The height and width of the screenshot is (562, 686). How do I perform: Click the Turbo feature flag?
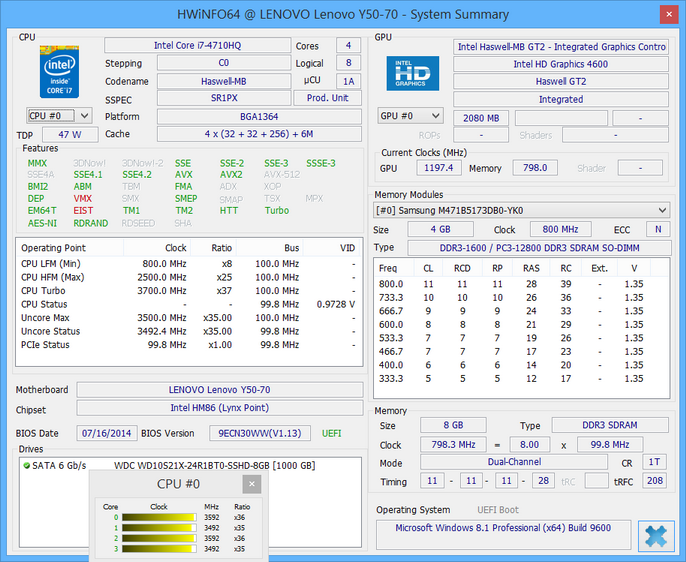coord(277,211)
